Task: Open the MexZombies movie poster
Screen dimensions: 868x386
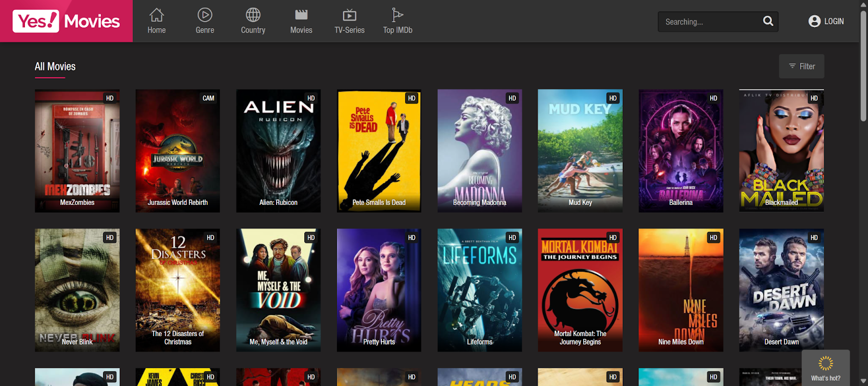Action: pyautogui.click(x=77, y=151)
